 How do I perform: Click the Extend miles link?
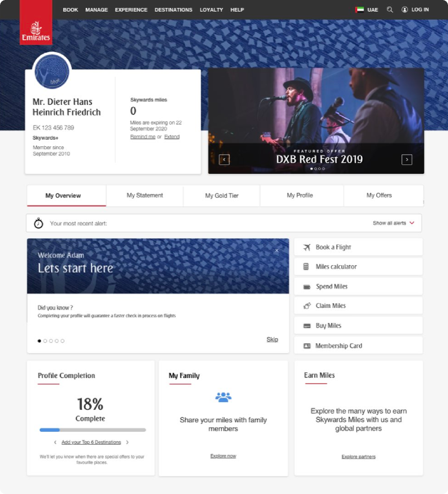[x=172, y=137]
